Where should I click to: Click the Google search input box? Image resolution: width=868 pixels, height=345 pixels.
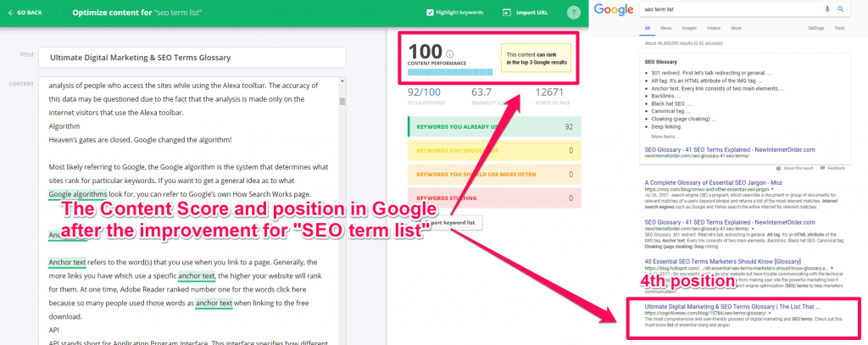(x=731, y=9)
